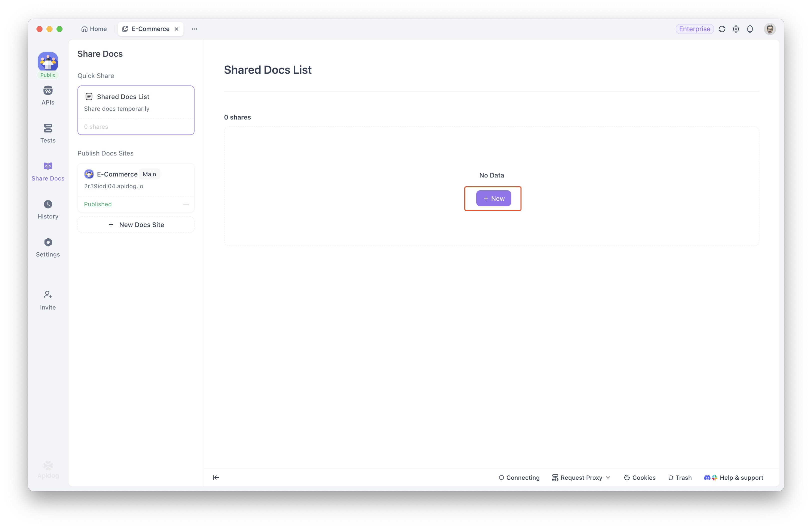This screenshot has width=812, height=528.
Task: Click the 'Share docs temporarily' description
Action: click(117, 108)
